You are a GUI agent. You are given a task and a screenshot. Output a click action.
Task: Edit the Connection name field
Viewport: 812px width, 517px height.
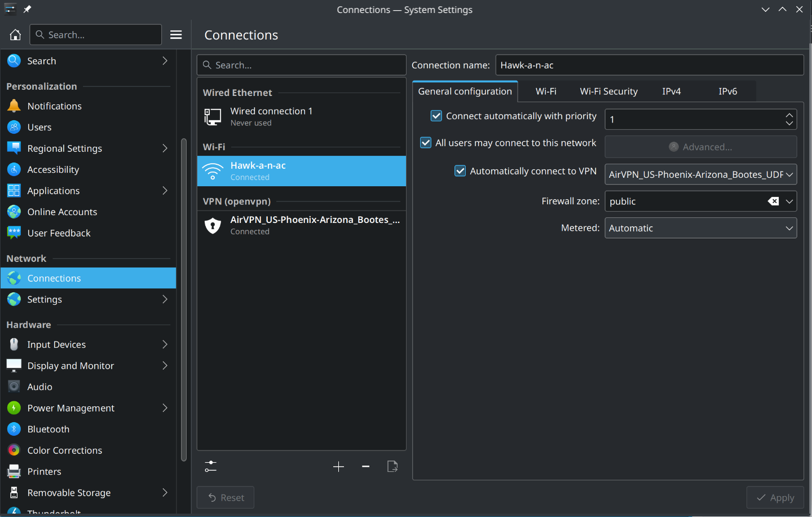pos(650,65)
